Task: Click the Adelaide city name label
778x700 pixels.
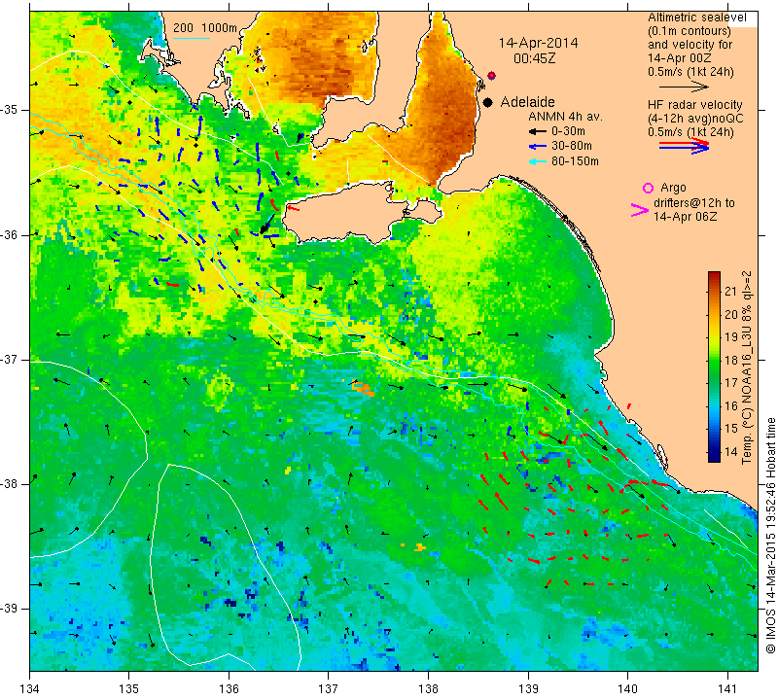Action: 527,102
